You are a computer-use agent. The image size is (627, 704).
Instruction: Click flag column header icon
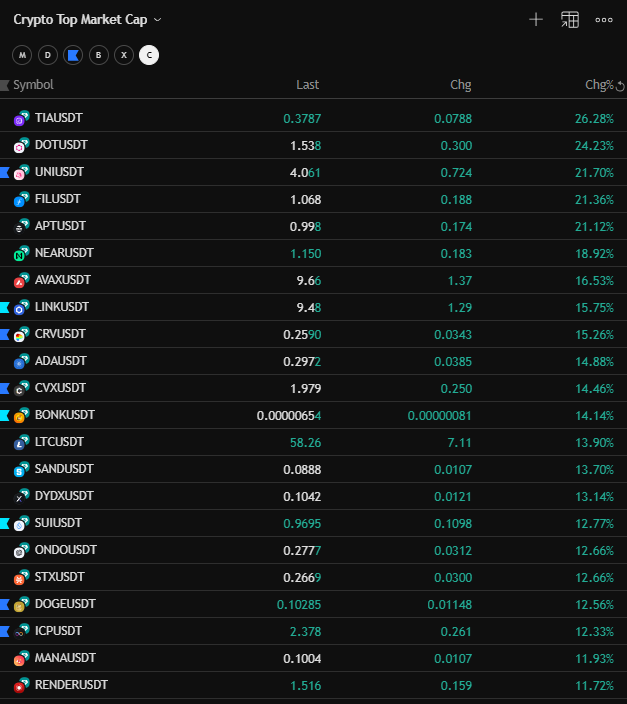(4, 85)
